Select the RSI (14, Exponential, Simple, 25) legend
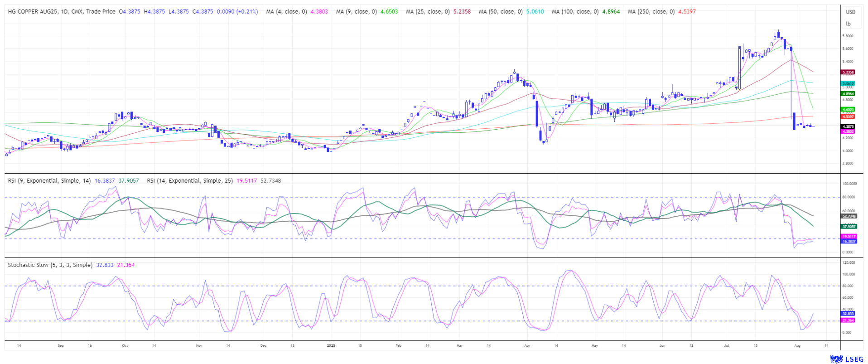Screen dimensions: 868x364 [x=190, y=180]
